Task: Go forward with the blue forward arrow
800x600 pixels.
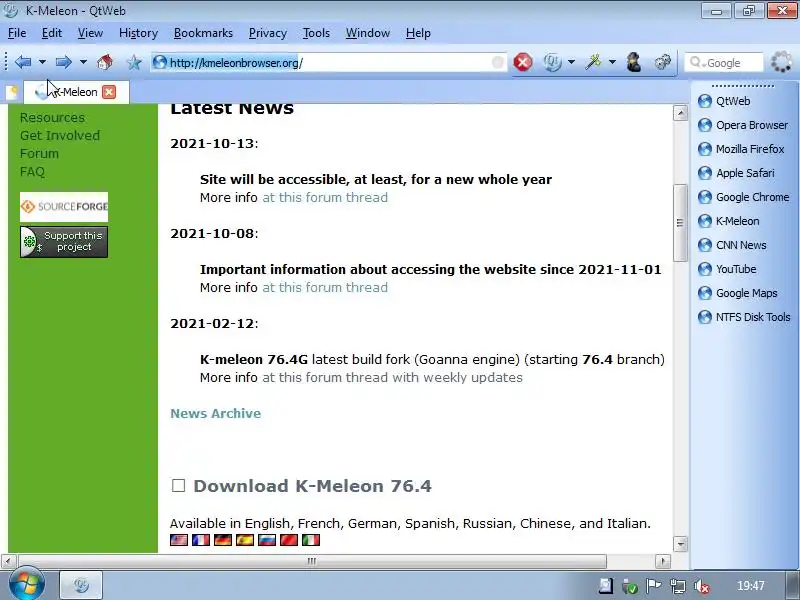Action: click(63, 62)
